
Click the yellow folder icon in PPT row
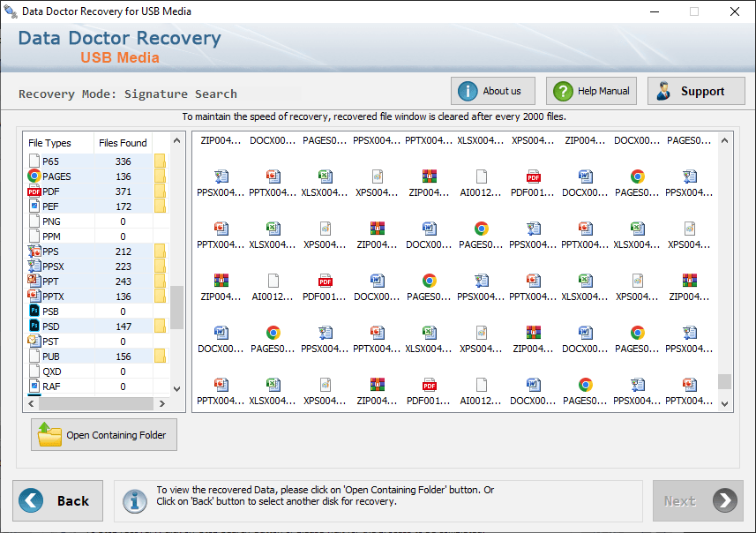160,281
